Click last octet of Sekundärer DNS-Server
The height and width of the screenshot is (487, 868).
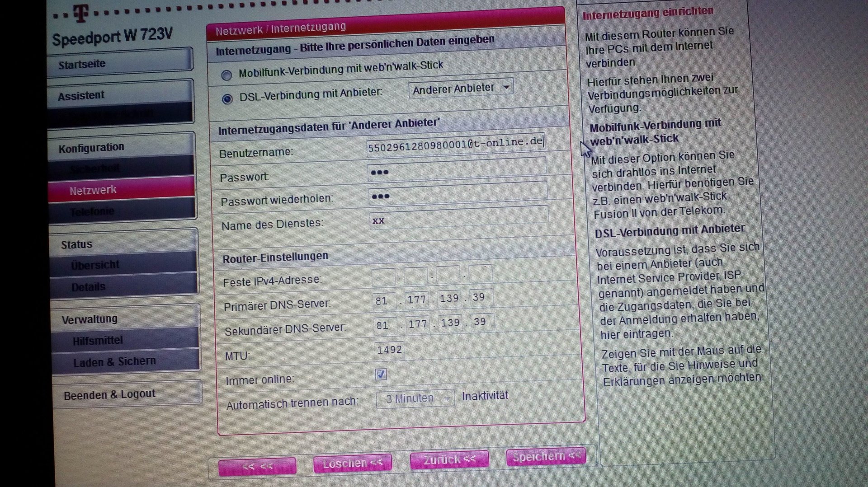(483, 322)
